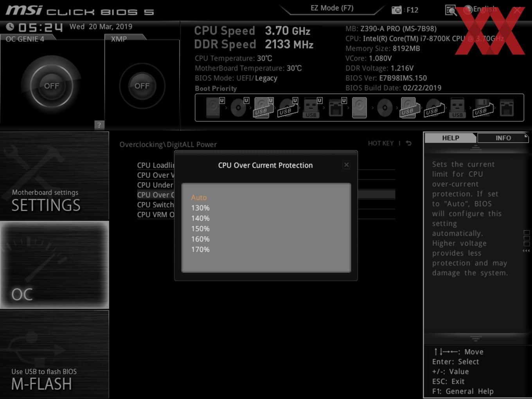
Task: Click the help panel scroll-up handle
Action: coord(476,147)
